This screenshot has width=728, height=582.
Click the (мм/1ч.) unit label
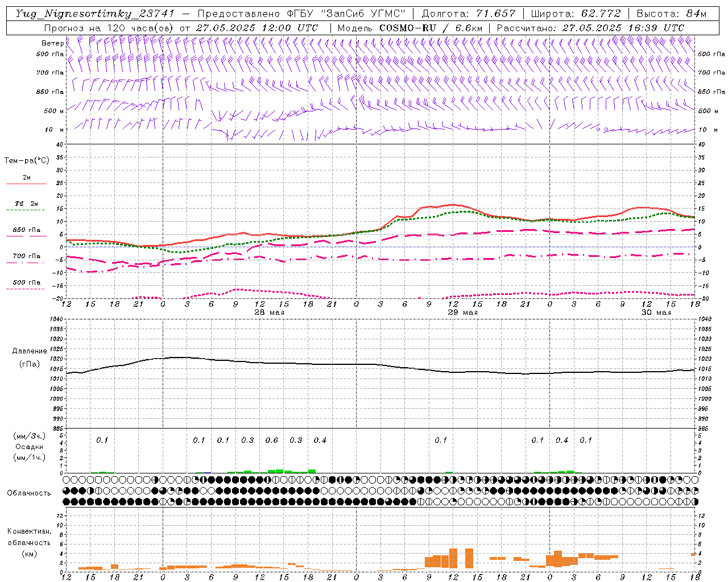pyautogui.click(x=30, y=458)
